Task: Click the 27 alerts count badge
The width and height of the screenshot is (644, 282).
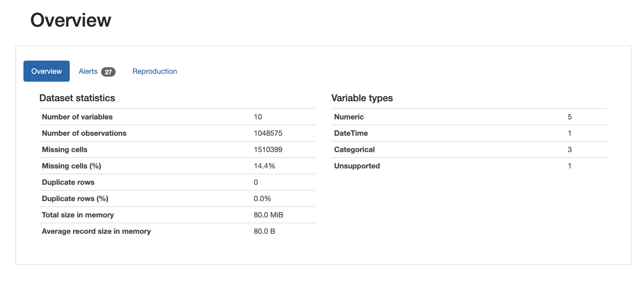Action: tap(108, 72)
